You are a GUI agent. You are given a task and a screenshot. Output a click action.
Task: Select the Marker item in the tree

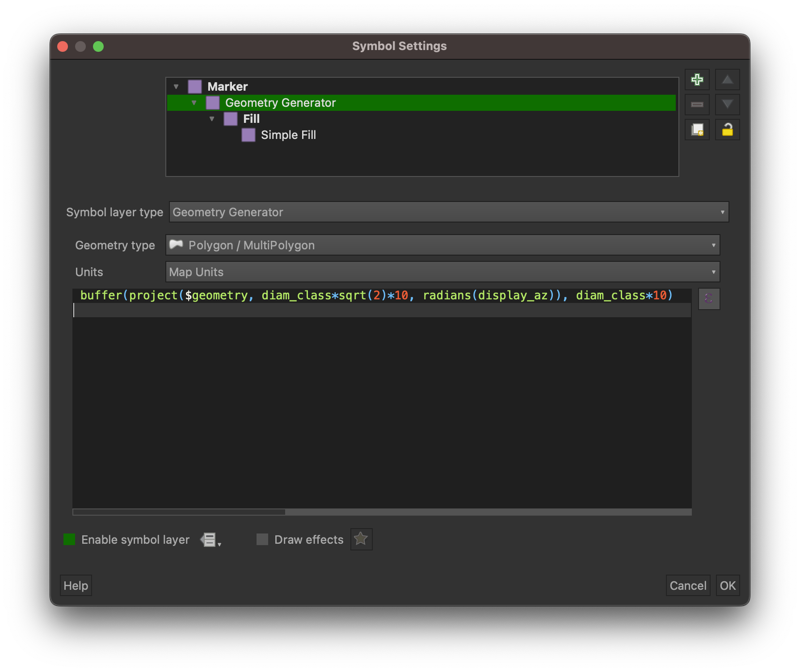pyautogui.click(x=227, y=87)
